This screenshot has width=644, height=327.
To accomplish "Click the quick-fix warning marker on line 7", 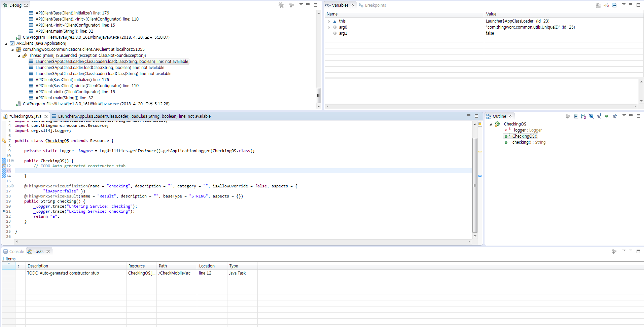I will (4, 141).
